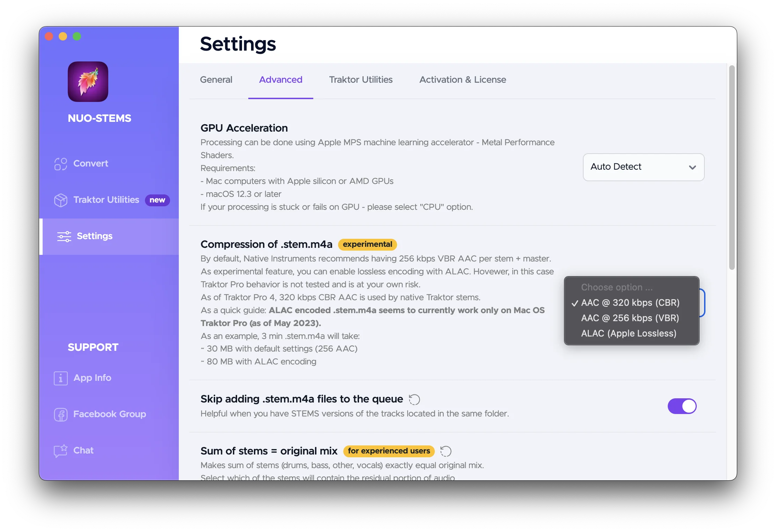Open App Info via its info icon
Image resolution: width=776 pixels, height=532 pixels.
[61, 378]
